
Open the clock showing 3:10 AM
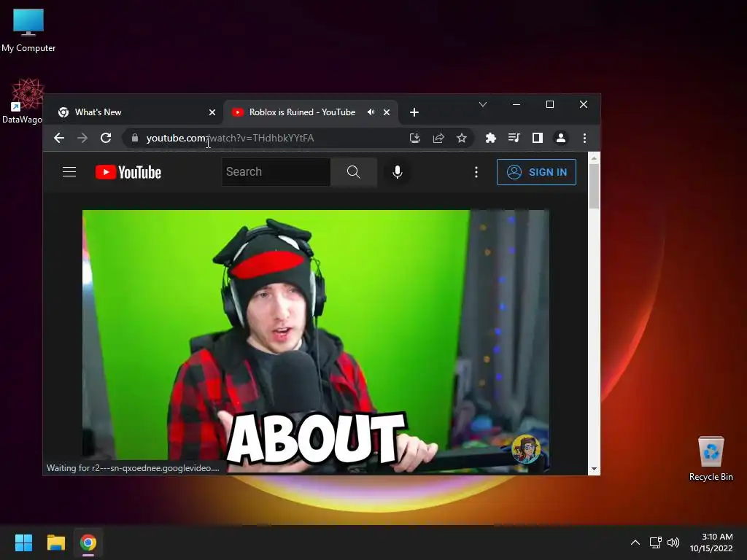click(711, 542)
